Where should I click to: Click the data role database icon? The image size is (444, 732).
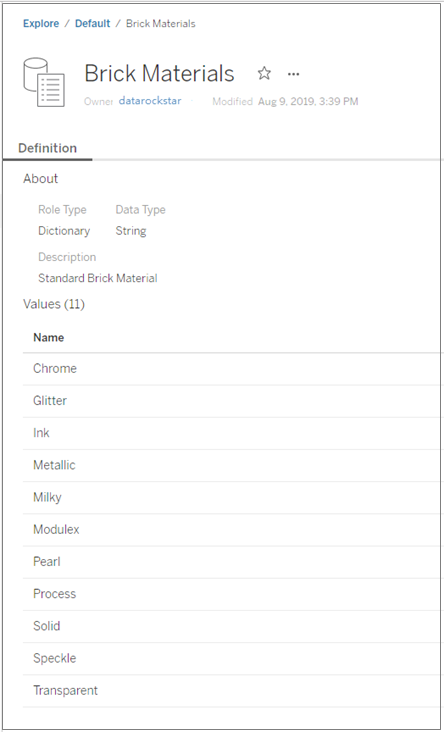pyautogui.click(x=44, y=82)
